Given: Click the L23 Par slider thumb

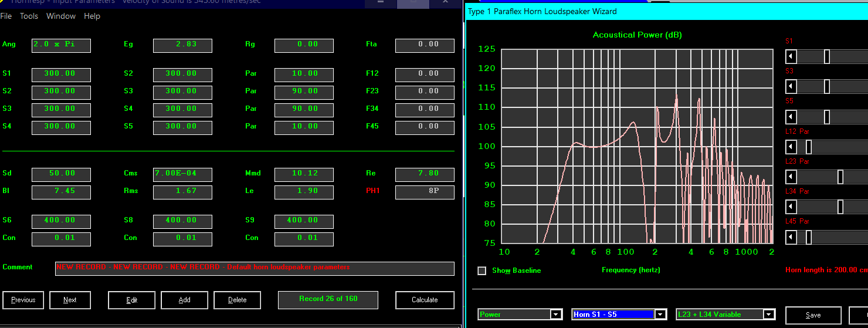Looking at the screenshot, I should coord(840,177).
